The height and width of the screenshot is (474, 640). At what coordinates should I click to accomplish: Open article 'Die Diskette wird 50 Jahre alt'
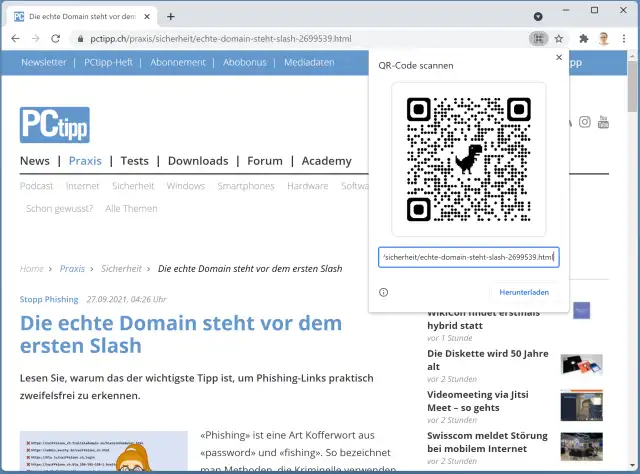(x=488, y=359)
